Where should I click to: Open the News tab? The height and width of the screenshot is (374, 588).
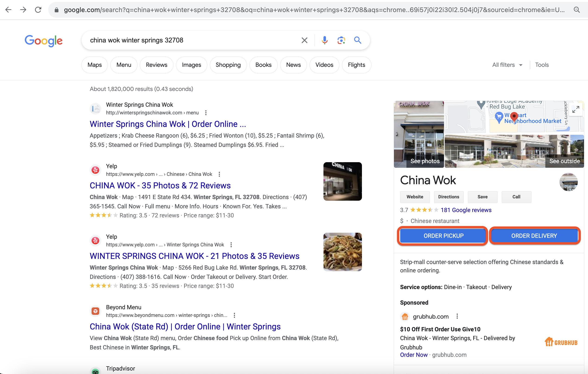(293, 65)
